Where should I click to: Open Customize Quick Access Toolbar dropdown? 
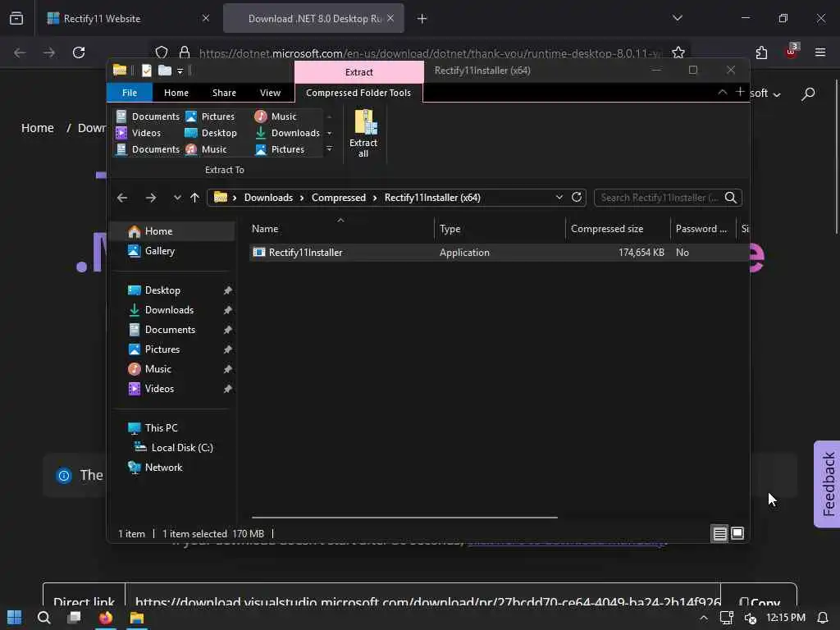[180, 71]
